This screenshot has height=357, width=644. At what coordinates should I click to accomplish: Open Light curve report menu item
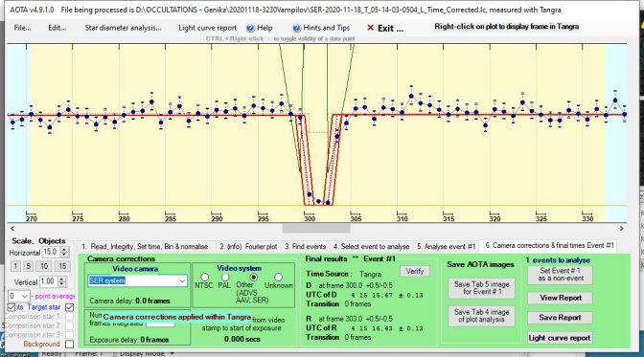(207, 28)
